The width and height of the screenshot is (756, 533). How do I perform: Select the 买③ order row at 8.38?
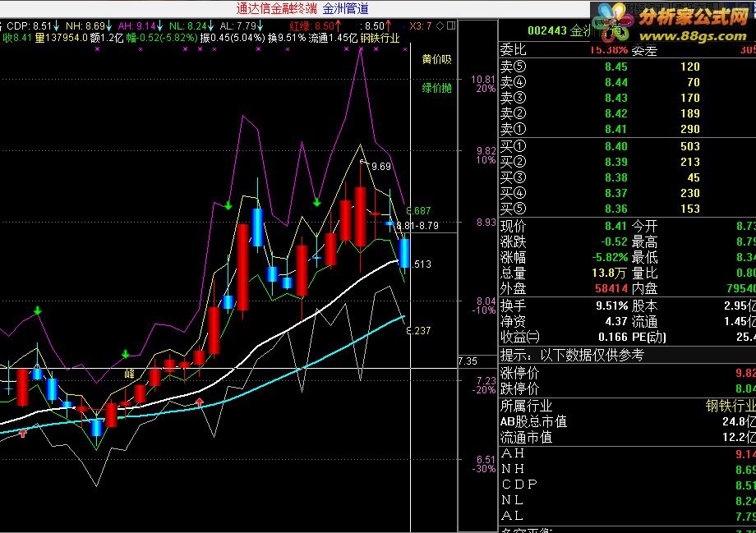[x=627, y=177]
